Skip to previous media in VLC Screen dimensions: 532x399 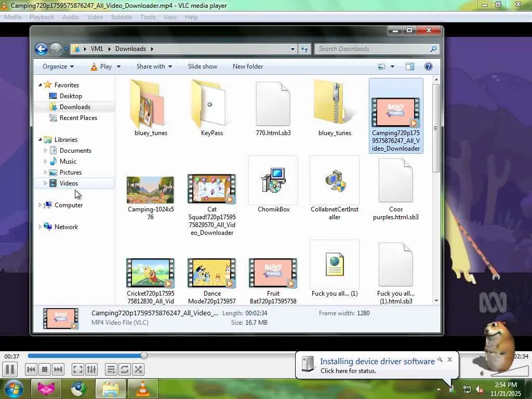click(31, 369)
